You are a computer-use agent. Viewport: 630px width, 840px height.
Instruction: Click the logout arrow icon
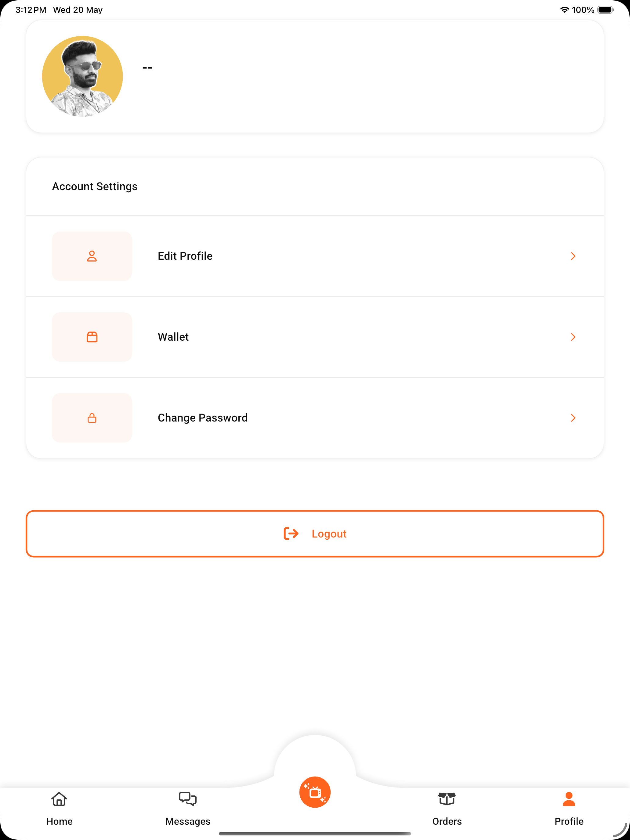[291, 534]
